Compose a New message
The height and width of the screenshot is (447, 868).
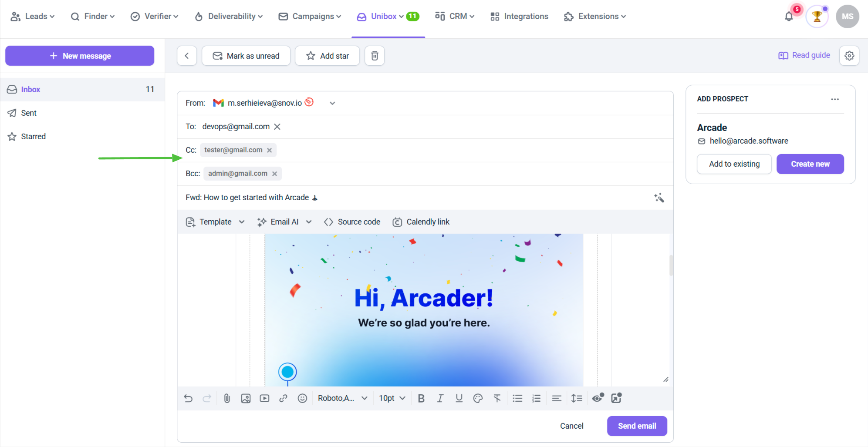(x=80, y=56)
